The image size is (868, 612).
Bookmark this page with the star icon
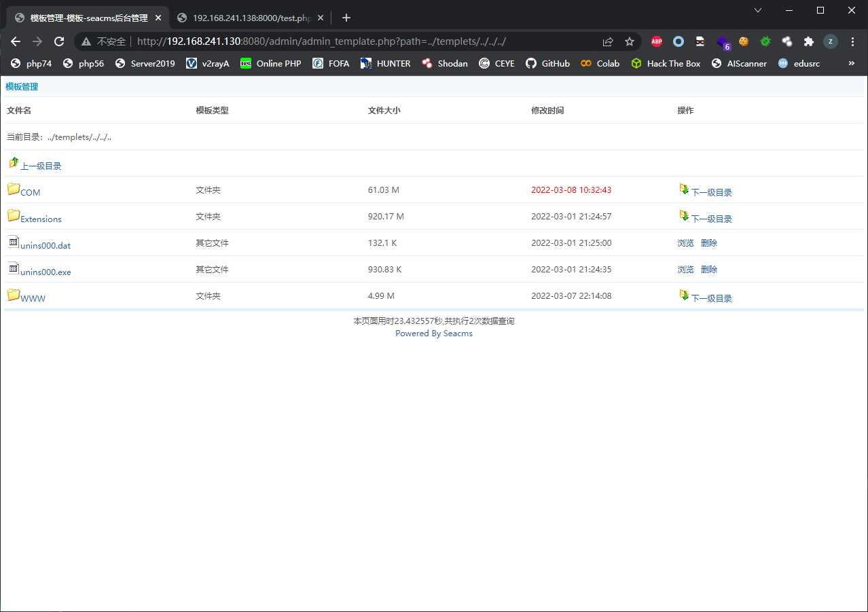pos(630,41)
